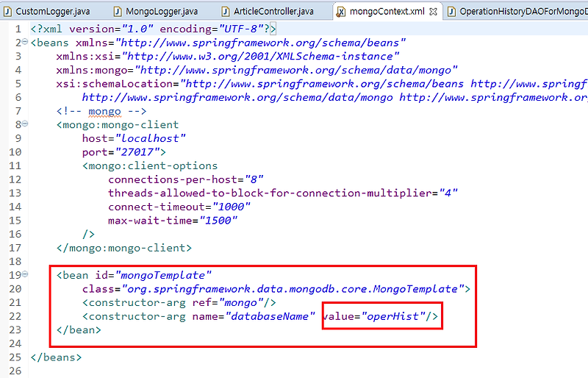Click the constructor-arg ref "mongo"
Screen dimensions: 588x378
click(x=241, y=302)
